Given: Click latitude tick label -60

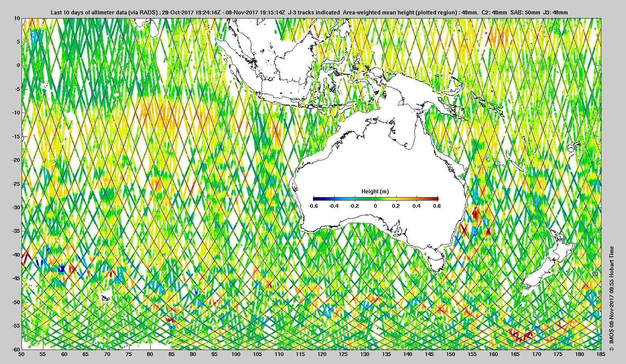Looking at the screenshot, I should [x=16, y=349].
